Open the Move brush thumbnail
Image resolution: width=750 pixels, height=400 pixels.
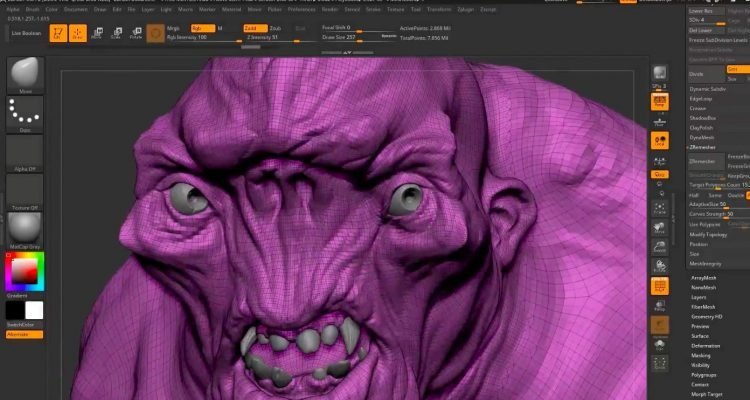tap(25, 75)
